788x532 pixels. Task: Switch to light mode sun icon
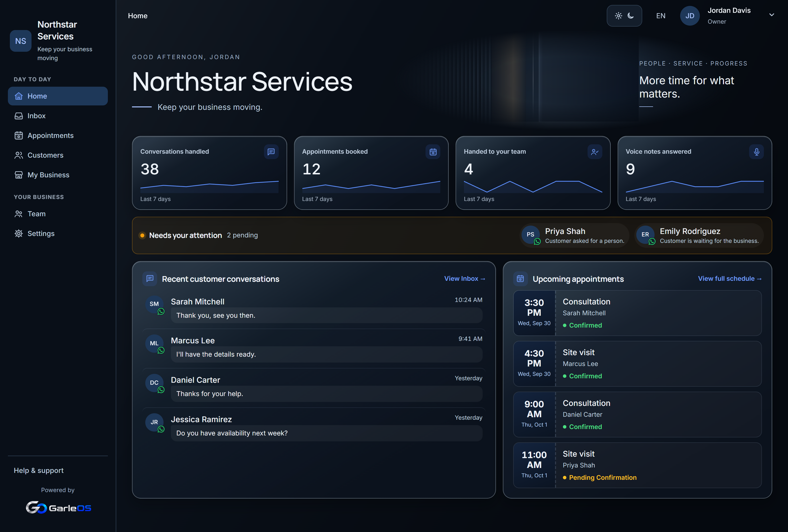click(618, 15)
